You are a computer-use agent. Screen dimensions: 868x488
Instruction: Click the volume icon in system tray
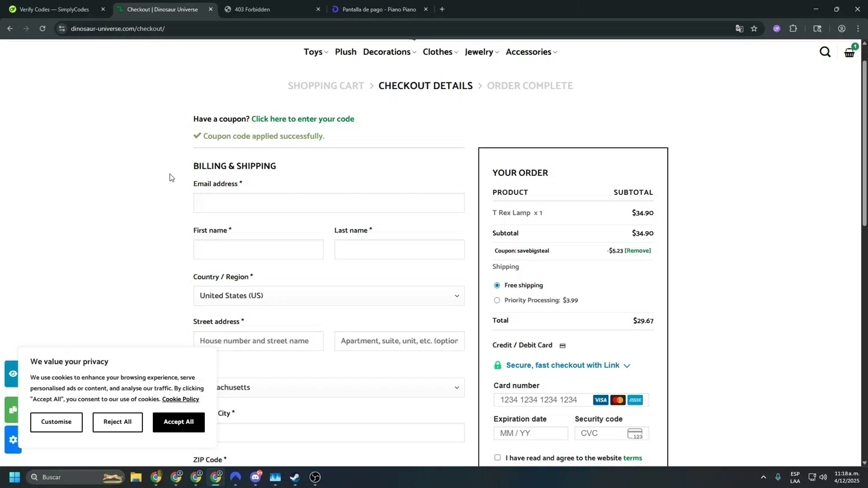pos(823,477)
